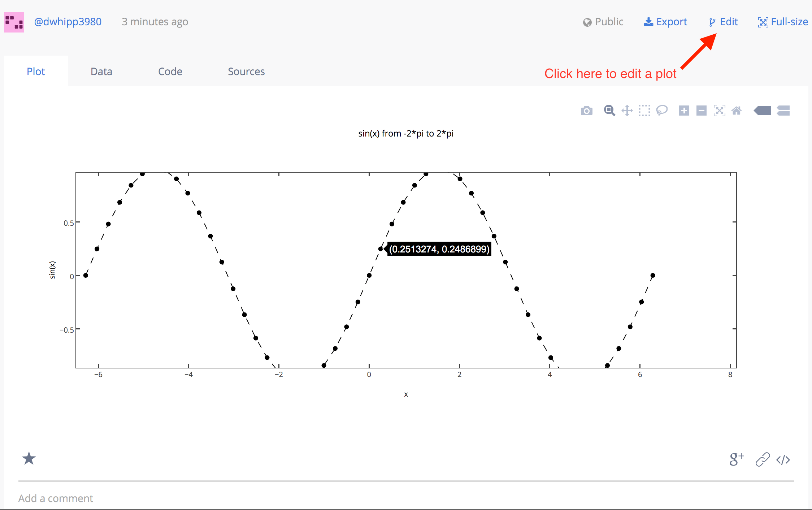
Task: Download the plot as a PNG image
Action: pyautogui.click(x=586, y=111)
